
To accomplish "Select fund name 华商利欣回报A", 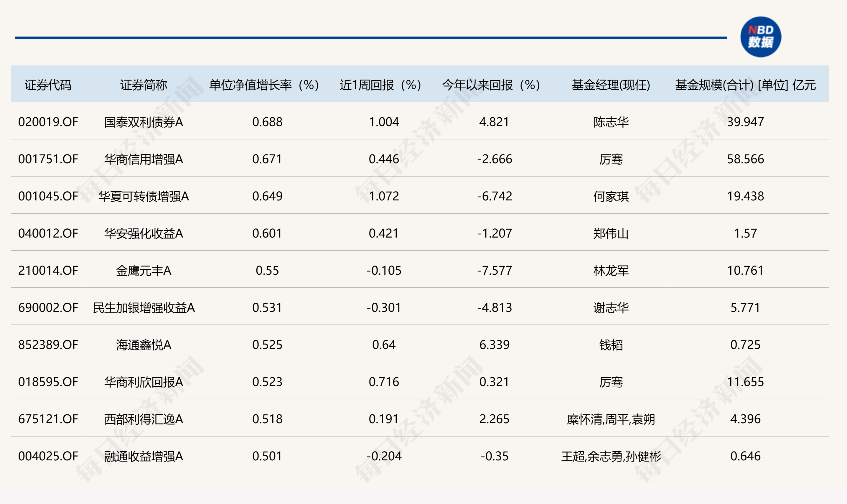I will pyautogui.click(x=144, y=382).
